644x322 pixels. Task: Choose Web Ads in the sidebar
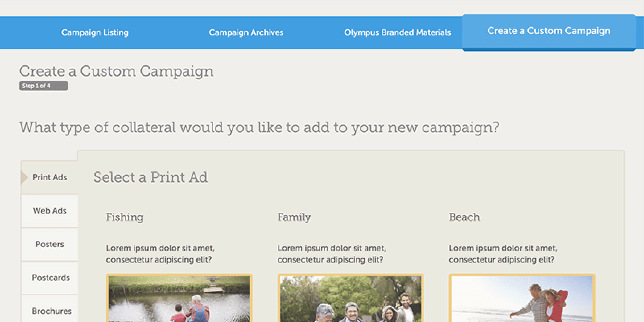[x=50, y=211]
